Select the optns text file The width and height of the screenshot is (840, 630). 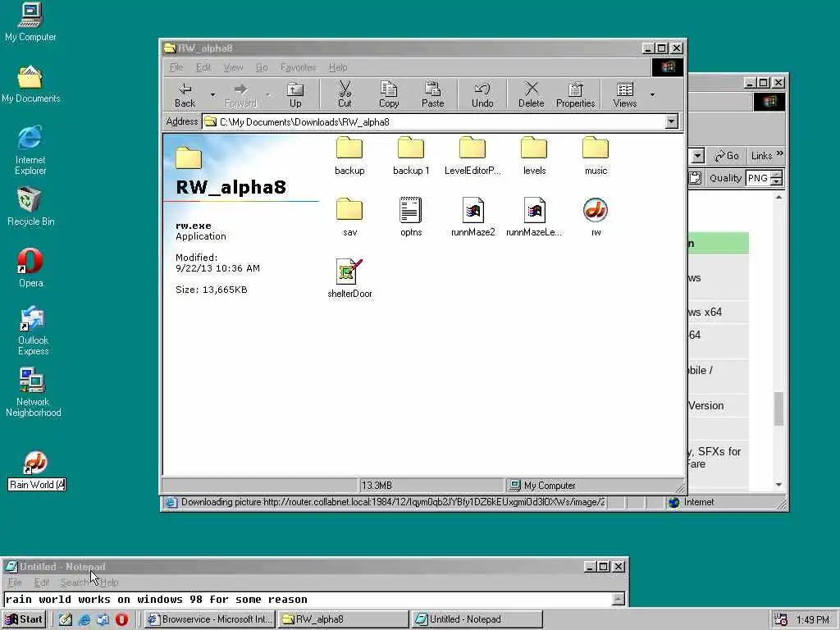click(411, 217)
